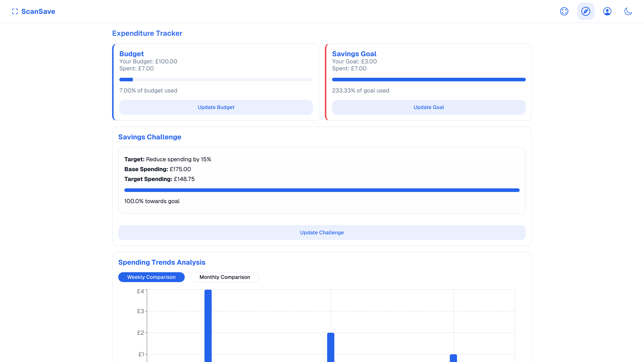Click the Expenditure Tracker heading

tap(147, 33)
